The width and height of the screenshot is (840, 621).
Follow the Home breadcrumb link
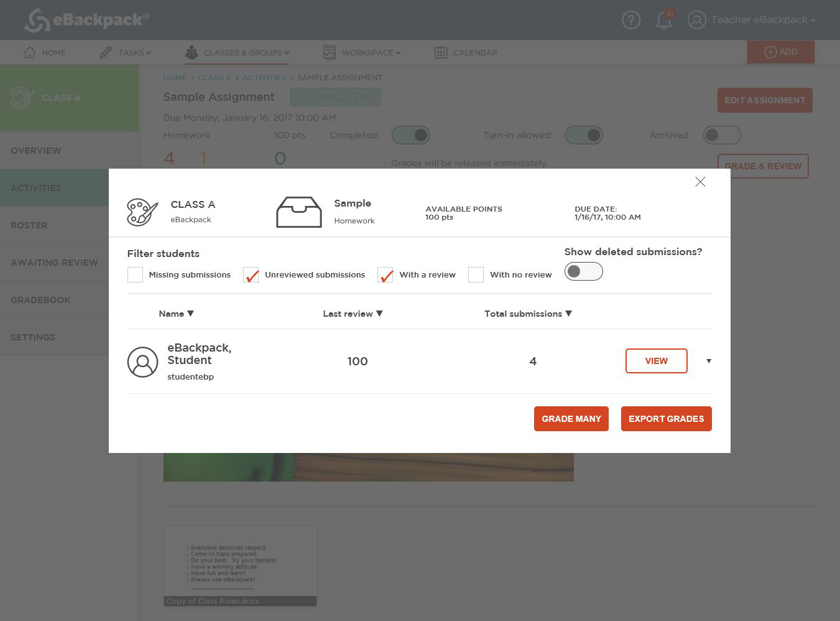point(175,78)
